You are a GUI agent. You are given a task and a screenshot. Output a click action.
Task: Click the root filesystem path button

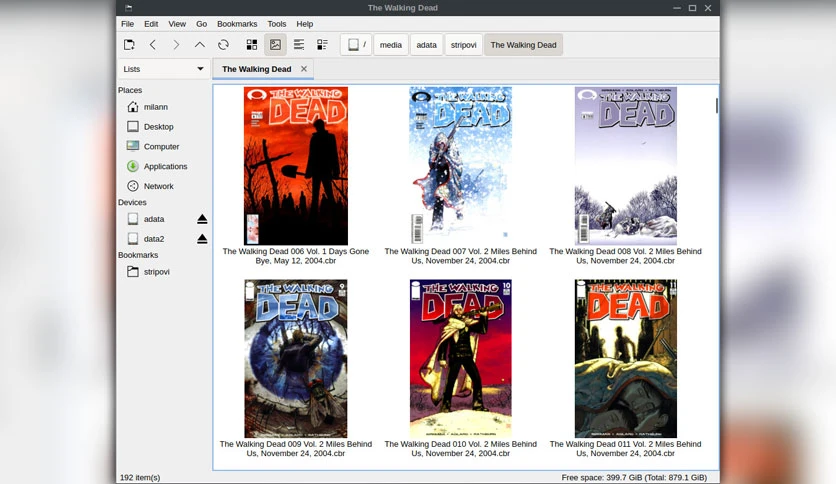(x=356, y=45)
